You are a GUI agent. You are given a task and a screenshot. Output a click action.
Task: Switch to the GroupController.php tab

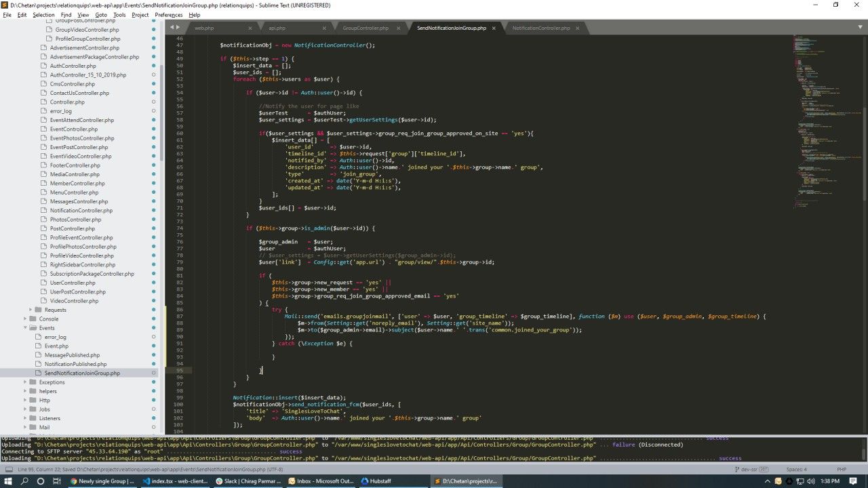tap(366, 28)
